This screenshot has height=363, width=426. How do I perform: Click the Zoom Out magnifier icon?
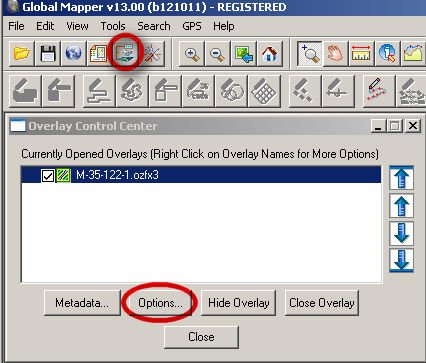pos(218,53)
